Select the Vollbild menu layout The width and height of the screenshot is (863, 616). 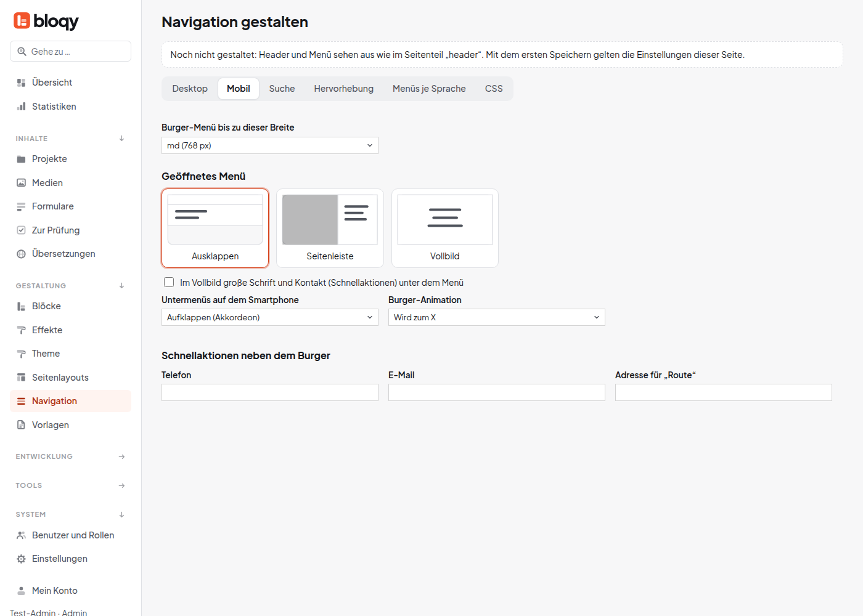point(445,228)
